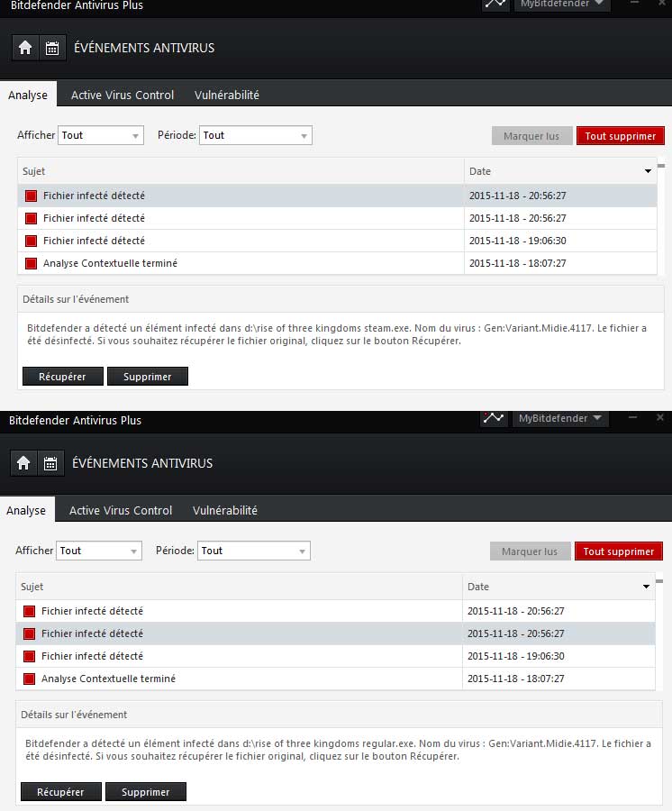672x811 pixels.
Task: Select unselected 20:56:27 Fichier infecté row, upper window
Action: (x=337, y=218)
